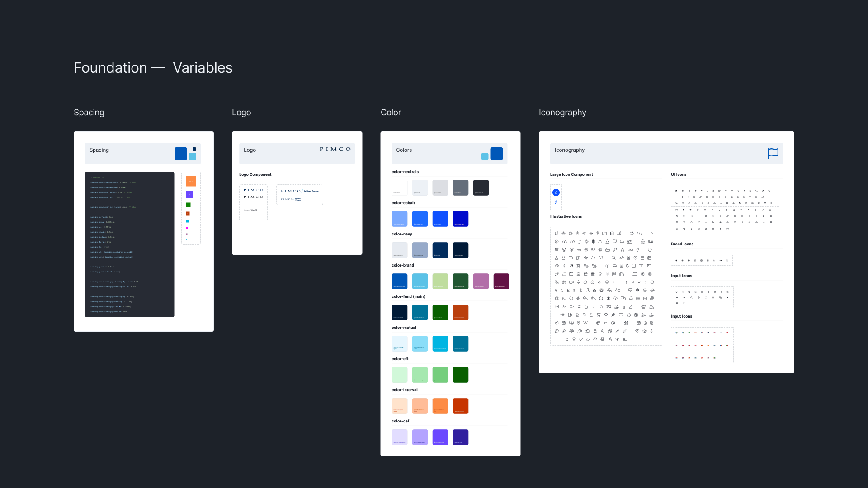Select the Illustrative Icons grid frame
868x488 pixels.
click(x=606, y=286)
